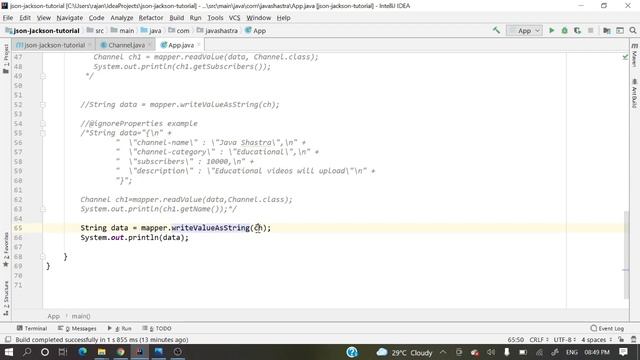Click the main() breadcrumb below the editor
The height and width of the screenshot is (360, 640).
pyautogui.click(x=81, y=316)
